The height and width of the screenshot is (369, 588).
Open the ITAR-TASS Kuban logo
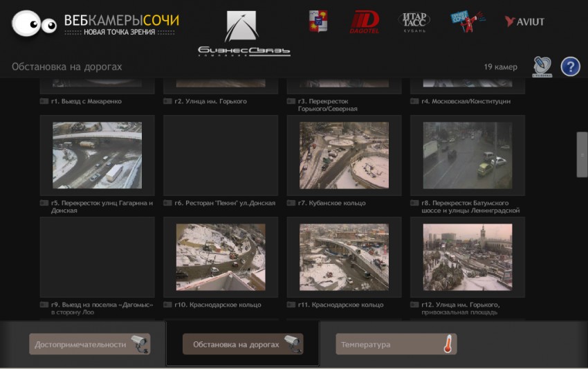tap(413, 22)
